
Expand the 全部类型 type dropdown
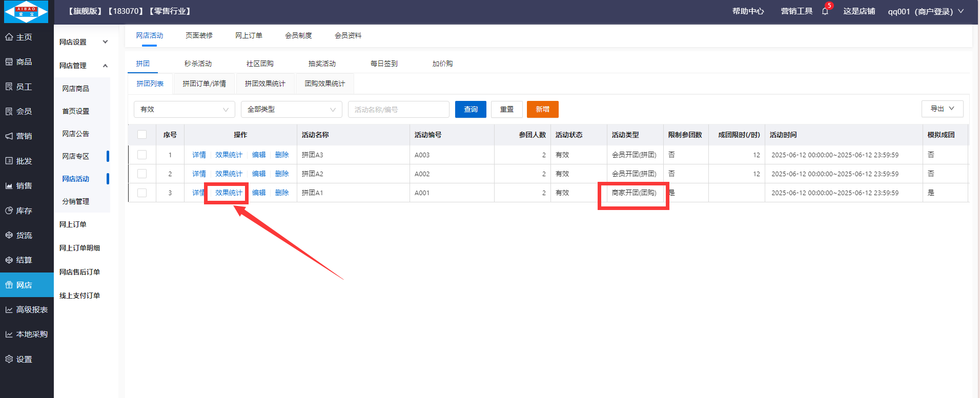(291, 110)
